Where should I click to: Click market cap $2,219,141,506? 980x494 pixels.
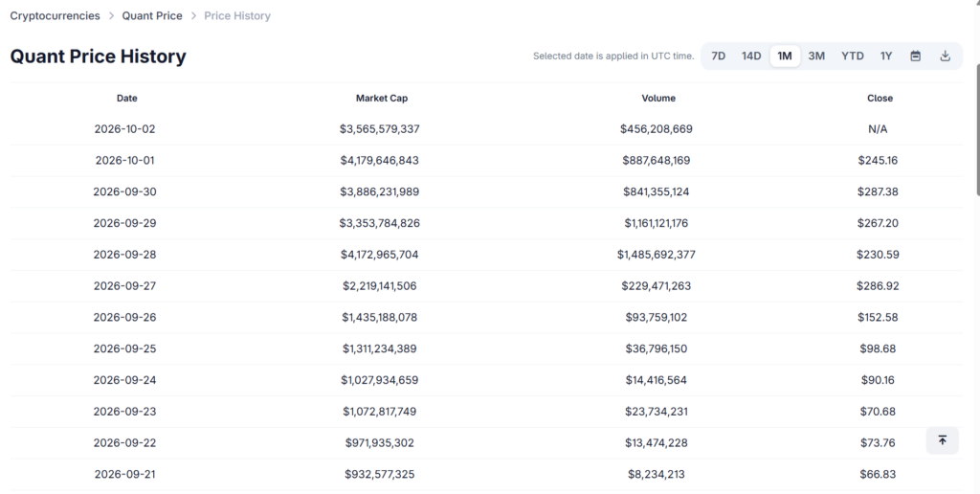(379, 285)
